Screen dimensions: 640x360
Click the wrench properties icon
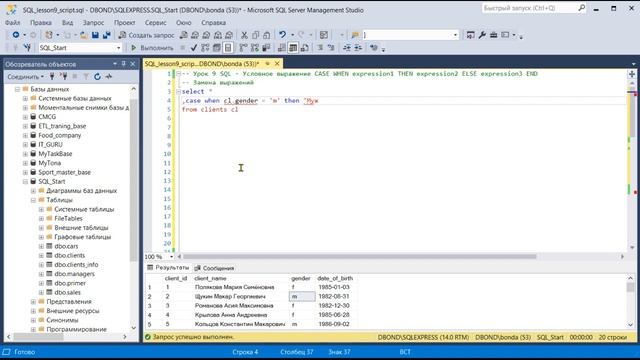tap(482, 35)
